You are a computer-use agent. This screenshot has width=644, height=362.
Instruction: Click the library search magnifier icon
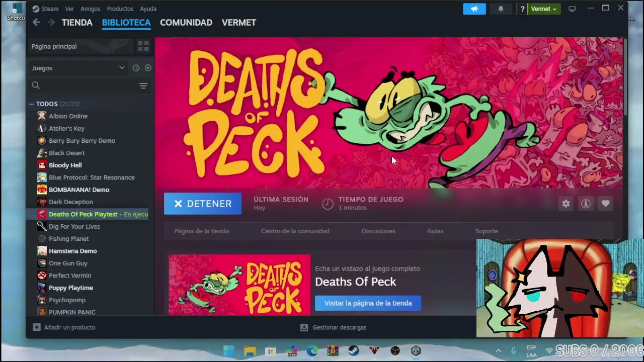[x=36, y=85]
